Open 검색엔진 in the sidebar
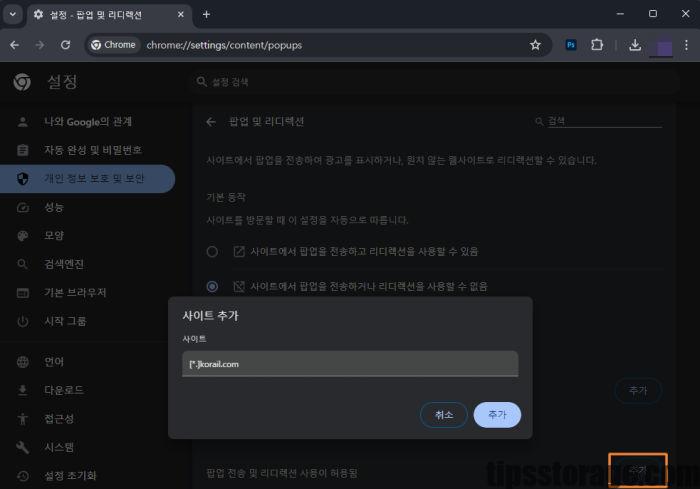700x489 pixels. 88,264
